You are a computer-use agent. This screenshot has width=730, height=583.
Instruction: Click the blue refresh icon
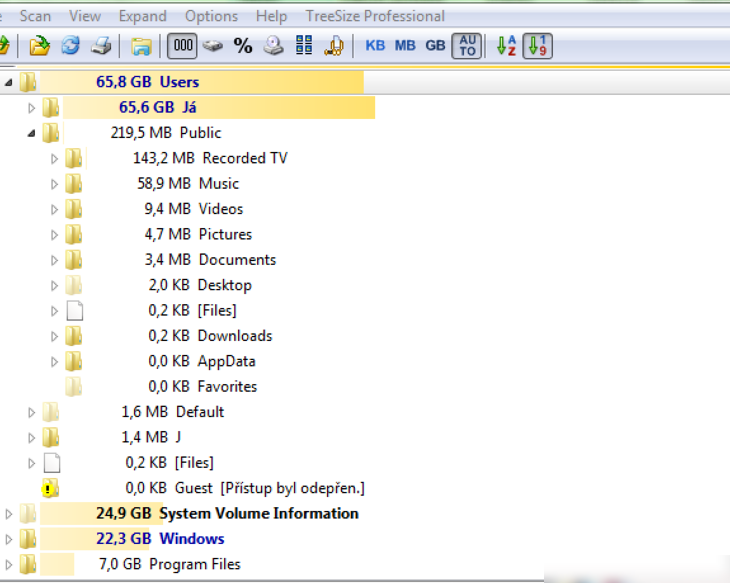pos(71,46)
